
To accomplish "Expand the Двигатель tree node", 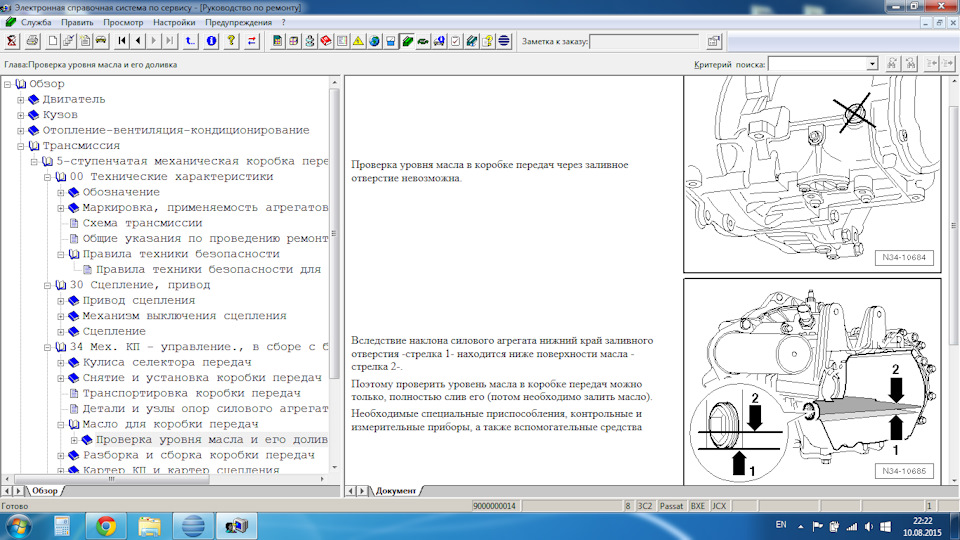I will click(21, 99).
